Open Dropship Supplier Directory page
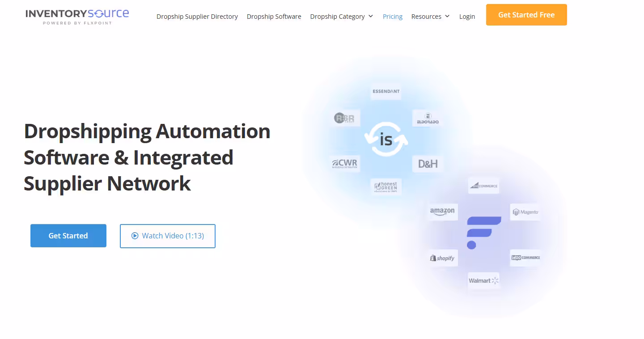Image resolution: width=644 pixels, height=339 pixels. click(x=197, y=17)
